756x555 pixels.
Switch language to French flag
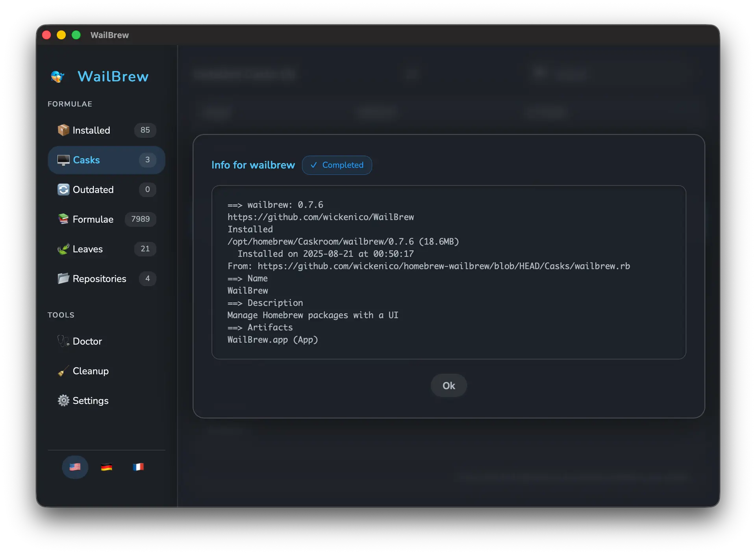138,467
